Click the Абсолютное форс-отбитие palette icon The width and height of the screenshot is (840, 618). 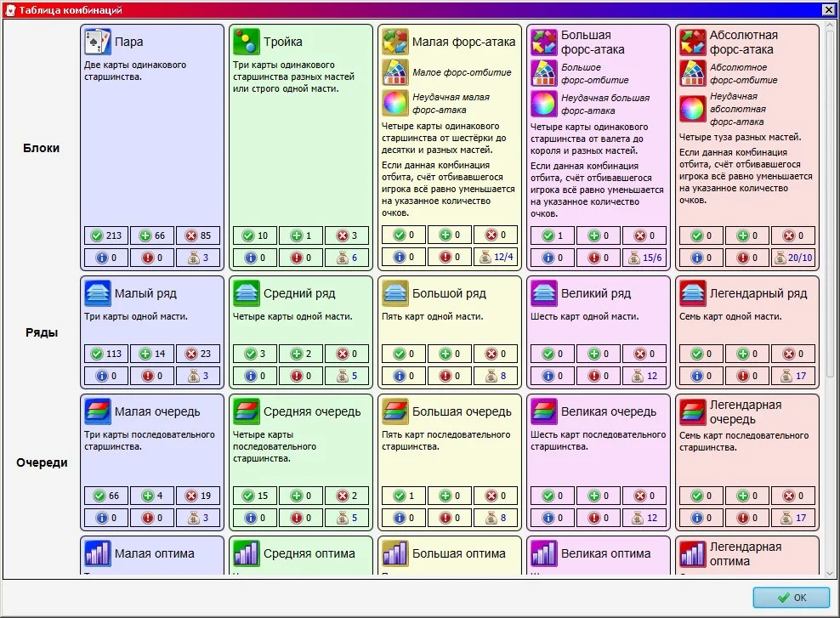[693, 73]
